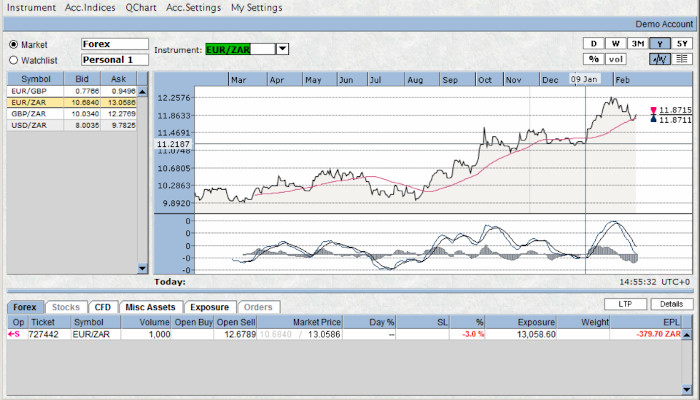The image size is (700, 400).
Task: Open the Instrument dropdown arrow
Action: pyautogui.click(x=282, y=48)
